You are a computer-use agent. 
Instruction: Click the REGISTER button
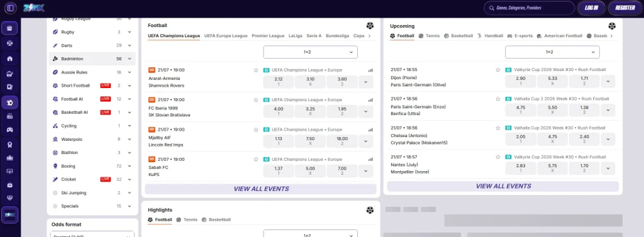[x=625, y=8]
